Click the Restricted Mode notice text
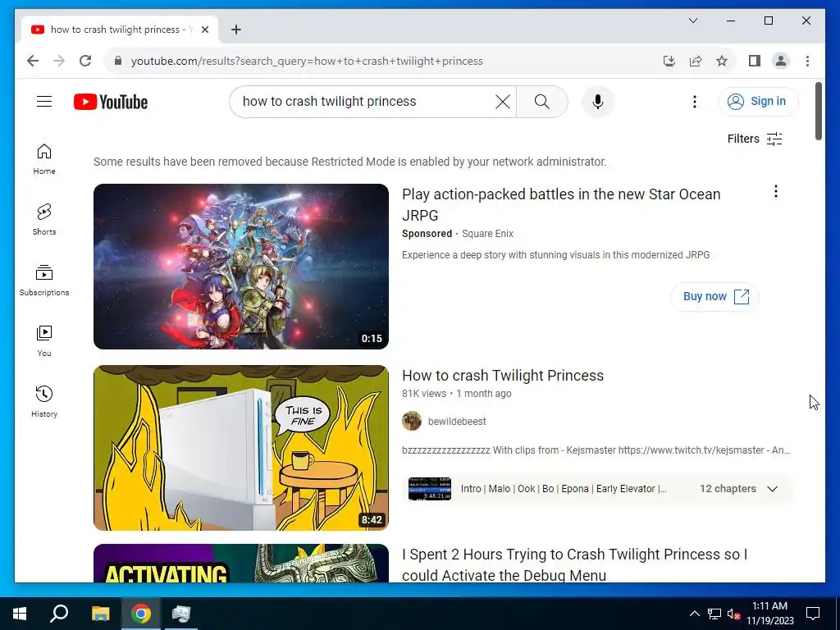The image size is (840, 630). pyautogui.click(x=349, y=162)
